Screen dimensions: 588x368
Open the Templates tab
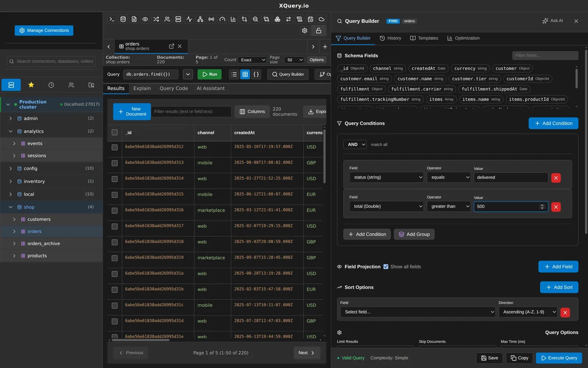coord(424,38)
